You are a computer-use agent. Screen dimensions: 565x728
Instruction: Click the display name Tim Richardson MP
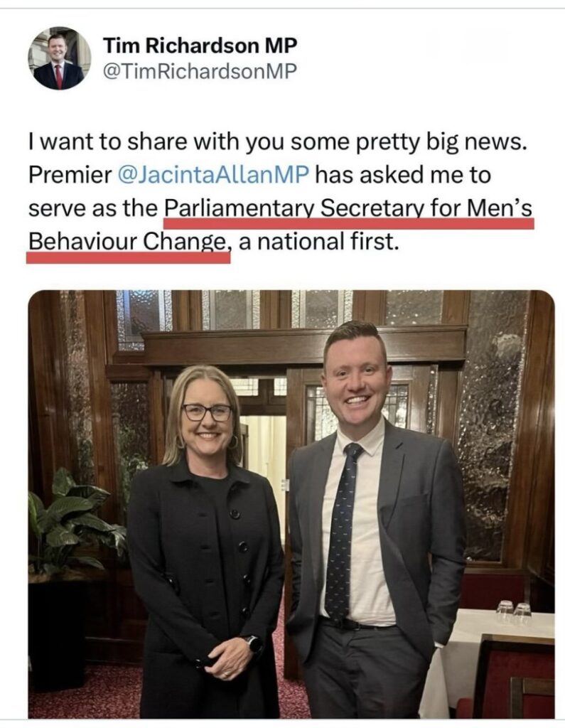point(200,45)
